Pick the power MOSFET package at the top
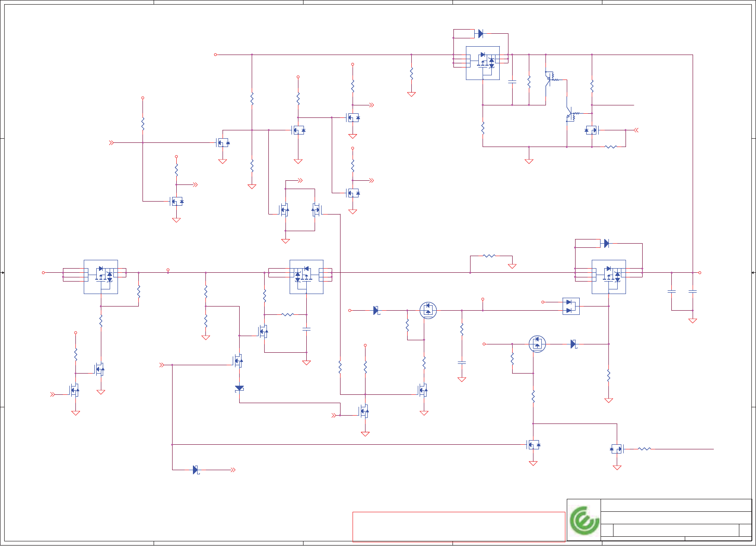This screenshot has width=756, height=546. (483, 63)
